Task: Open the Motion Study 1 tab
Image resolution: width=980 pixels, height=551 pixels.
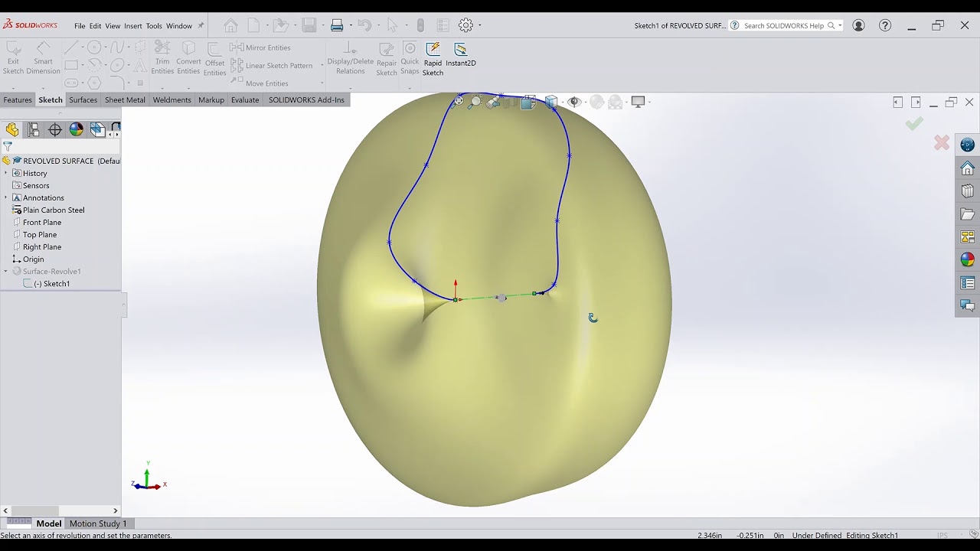Action: click(98, 523)
